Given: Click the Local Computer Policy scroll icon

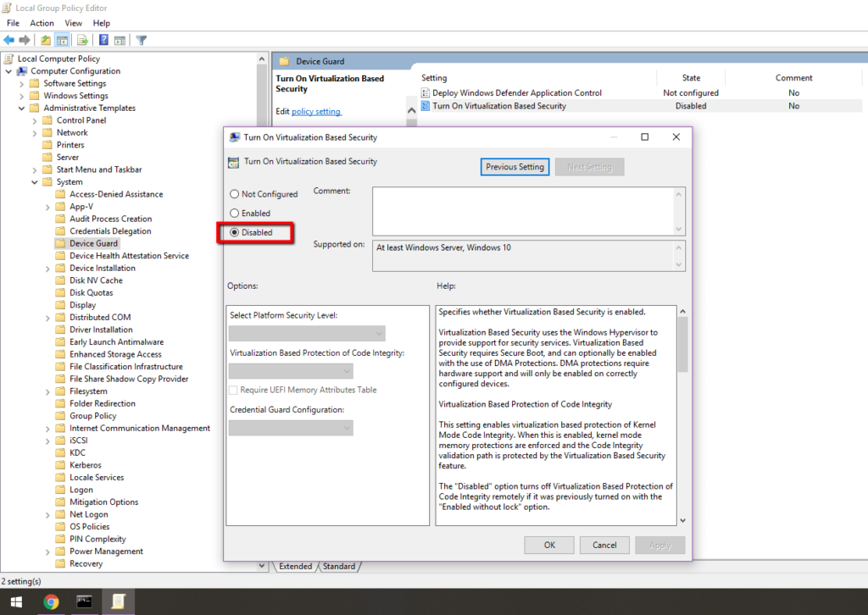Looking at the screenshot, I should 8,58.
